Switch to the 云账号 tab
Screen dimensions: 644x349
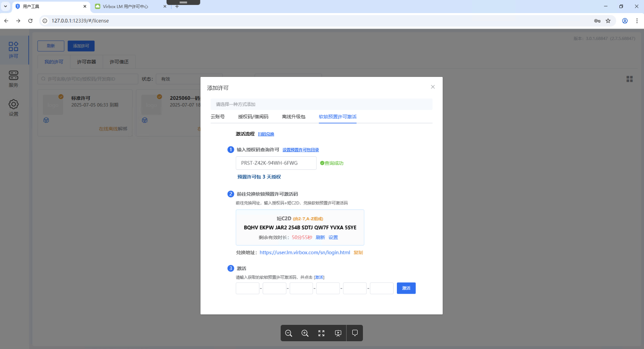coord(218,117)
